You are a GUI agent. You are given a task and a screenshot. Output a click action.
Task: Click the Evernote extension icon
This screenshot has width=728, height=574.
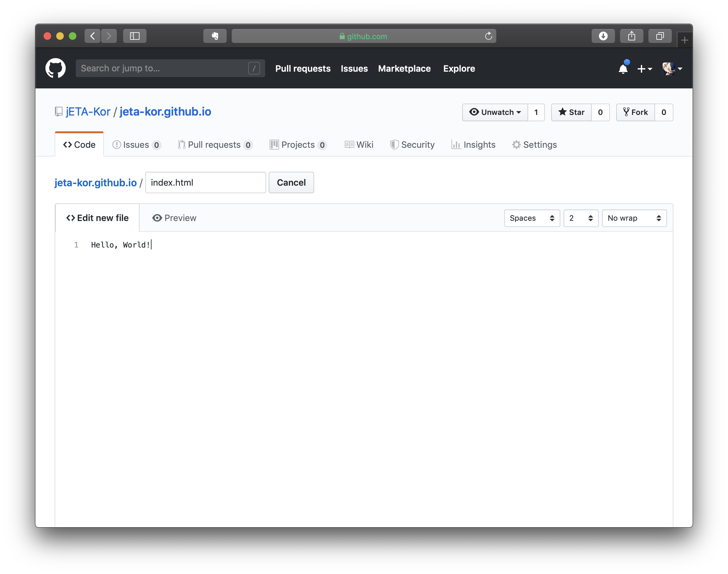215,36
